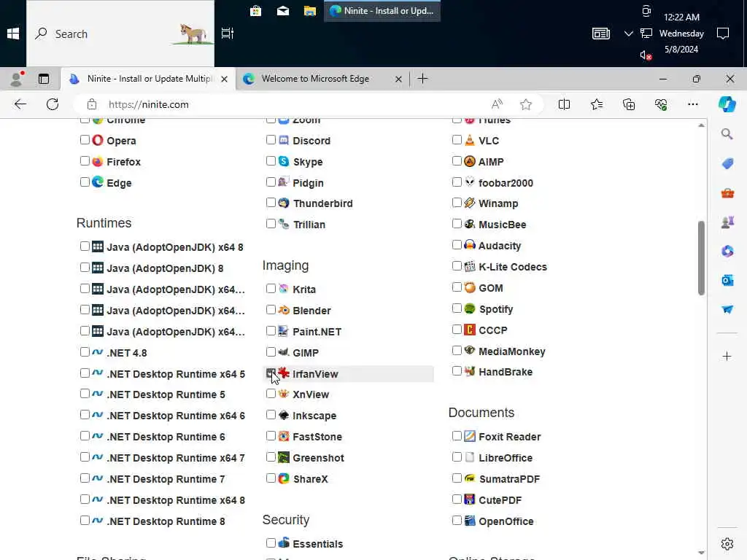Click the MediaMonkey label

[x=511, y=351]
